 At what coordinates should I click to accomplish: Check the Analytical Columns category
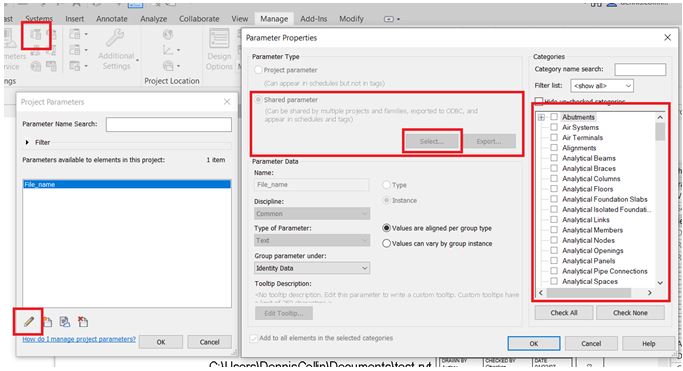tap(554, 179)
